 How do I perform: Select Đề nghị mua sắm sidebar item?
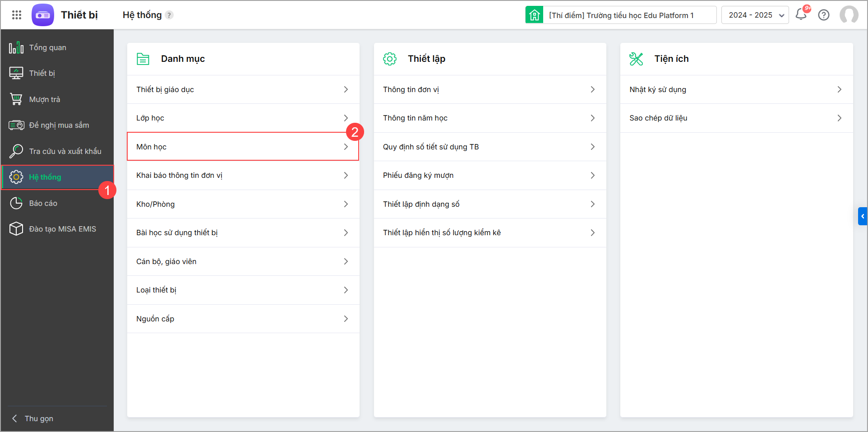point(59,125)
